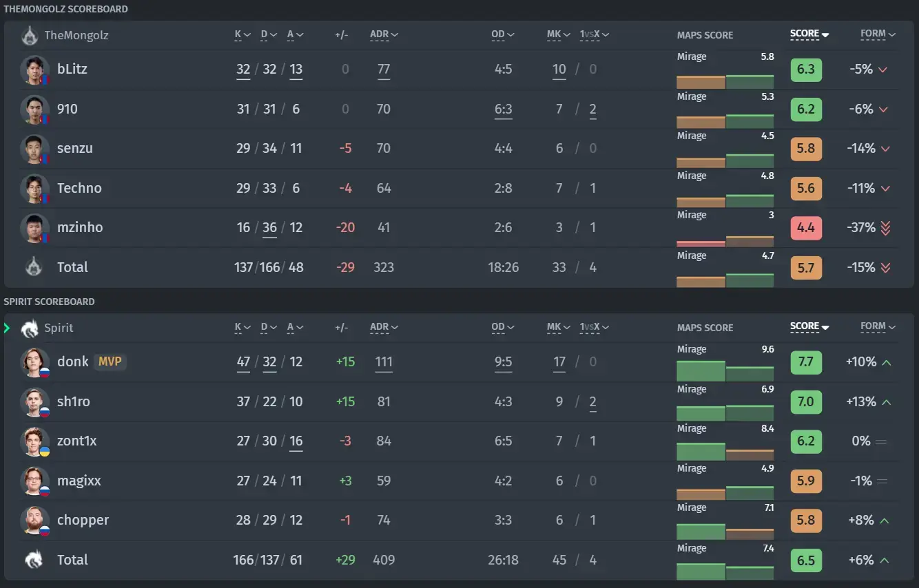Click bLitz's downward form trend arrow

point(884,70)
